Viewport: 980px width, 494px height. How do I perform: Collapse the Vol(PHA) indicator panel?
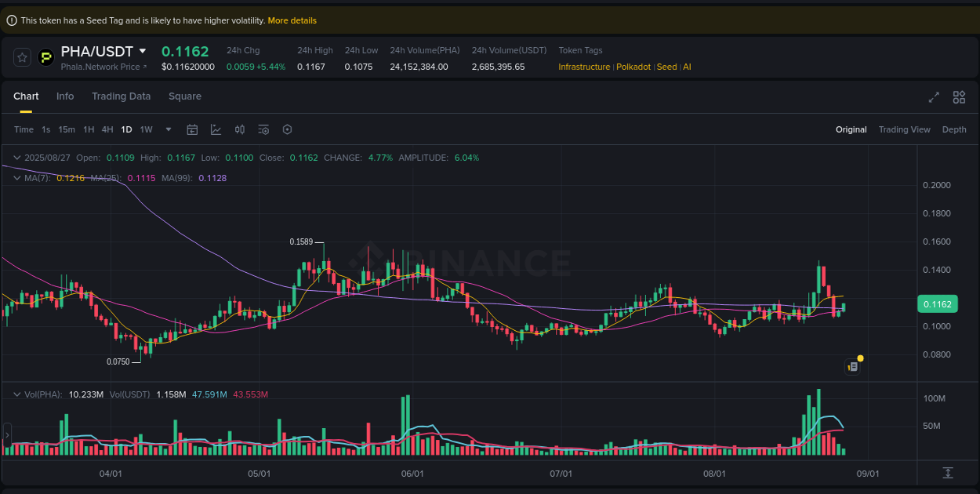click(x=16, y=394)
